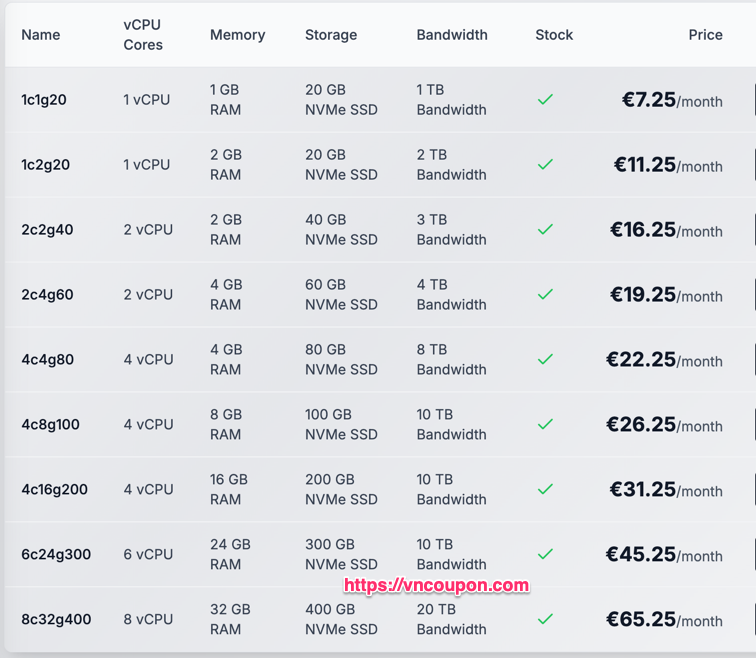Click the Stock column header

[554, 35]
